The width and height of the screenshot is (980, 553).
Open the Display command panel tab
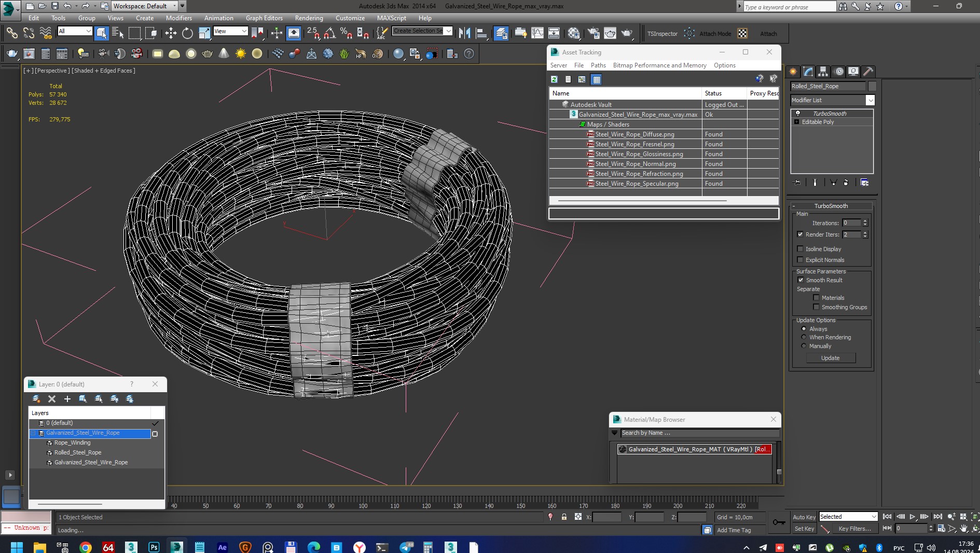coord(853,72)
